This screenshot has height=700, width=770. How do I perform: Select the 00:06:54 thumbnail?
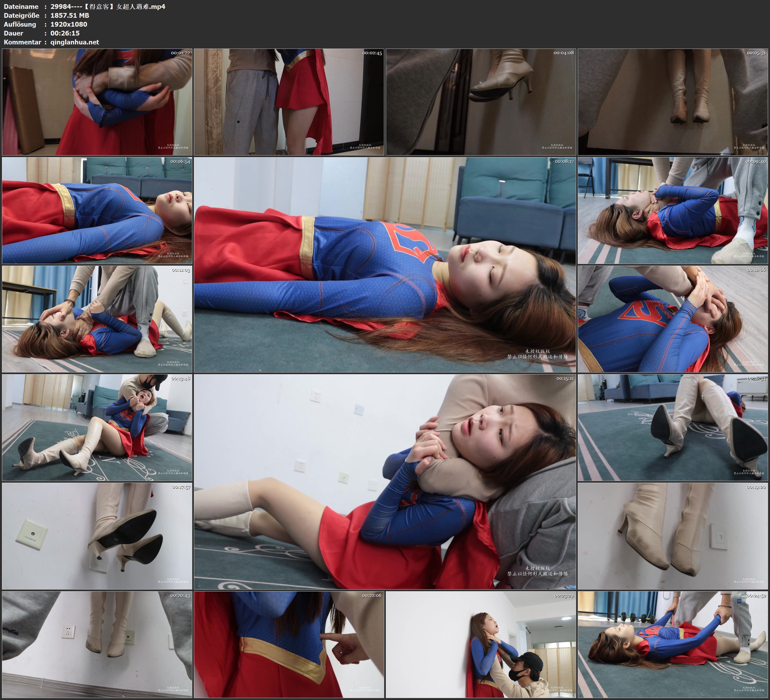[x=97, y=210]
